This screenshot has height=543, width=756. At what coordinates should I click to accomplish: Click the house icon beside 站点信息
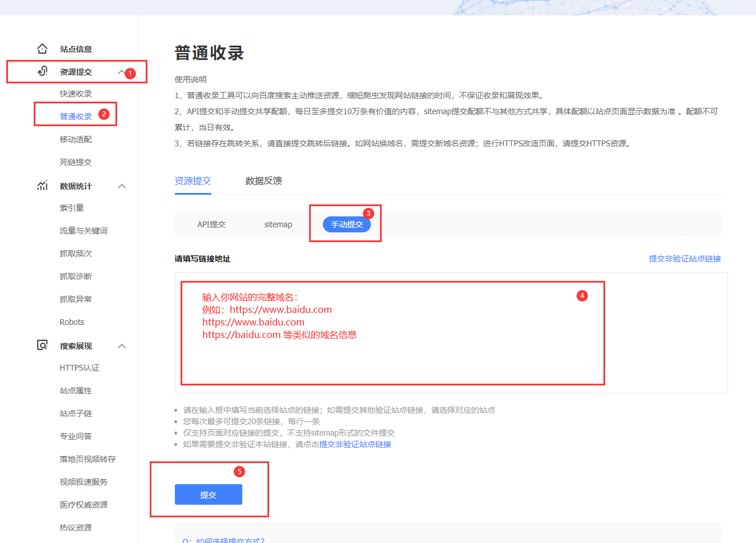click(x=42, y=49)
